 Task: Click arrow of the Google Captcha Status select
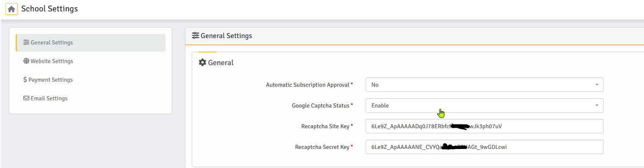pyautogui.click(x=596, y=105)
